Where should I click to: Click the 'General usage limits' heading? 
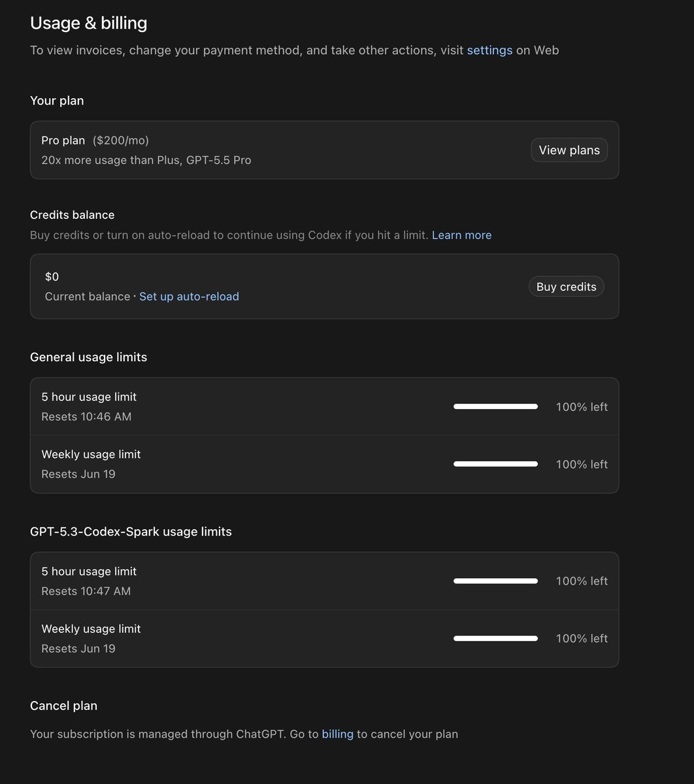pyautogui.click(x=89, y=357)
